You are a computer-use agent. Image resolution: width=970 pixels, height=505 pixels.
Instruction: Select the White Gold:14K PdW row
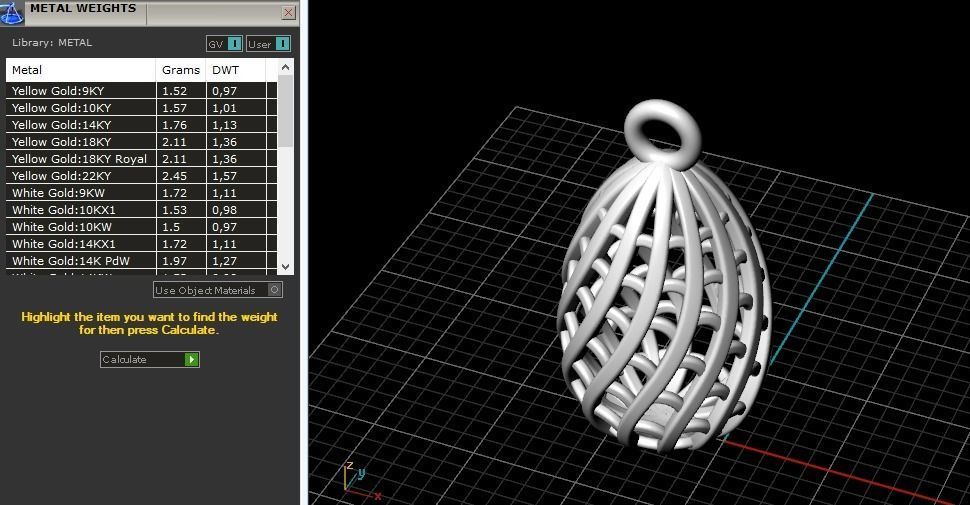point(142,261)
